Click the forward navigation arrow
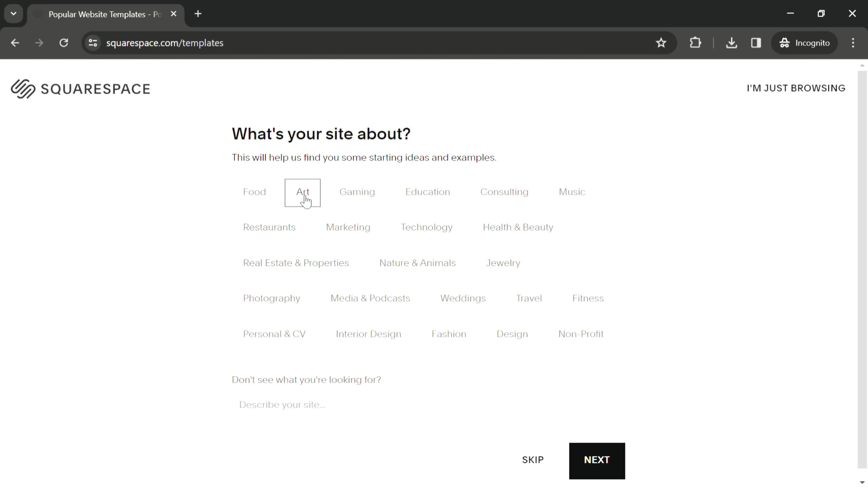Image resolution: width=868 pixels, height=488 pixels. coord(39,43)
